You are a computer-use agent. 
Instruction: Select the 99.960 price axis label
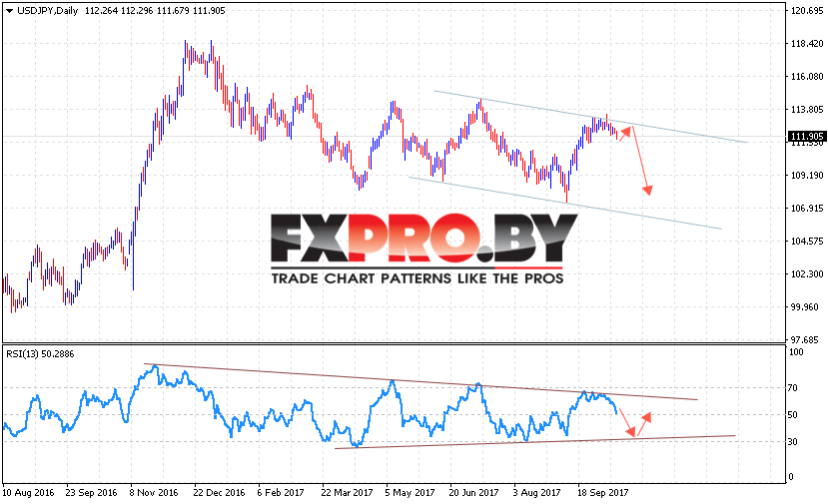(x=807, y=307)
